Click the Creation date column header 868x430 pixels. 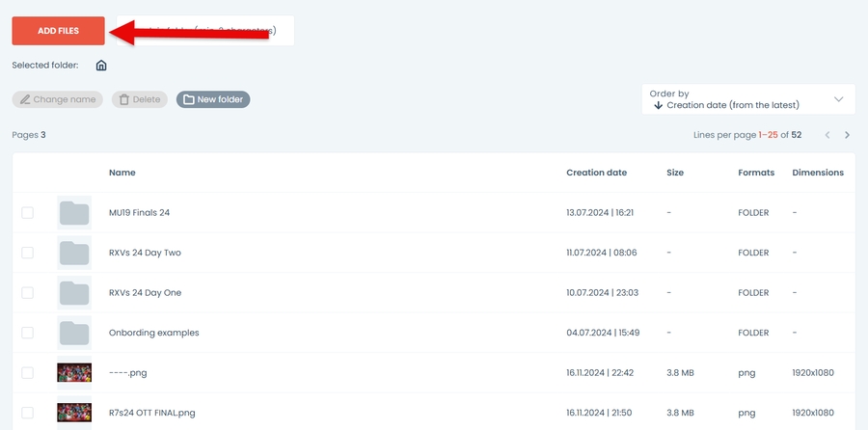[596, 173]
